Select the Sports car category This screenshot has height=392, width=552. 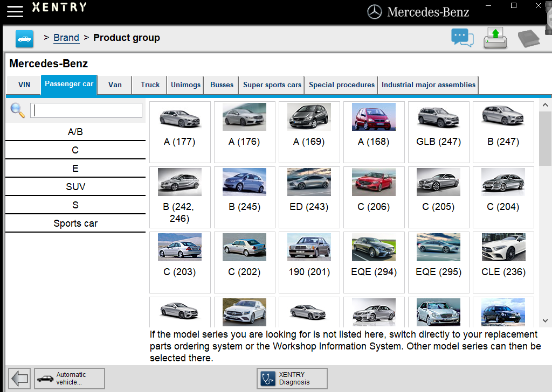click(75, 223)
